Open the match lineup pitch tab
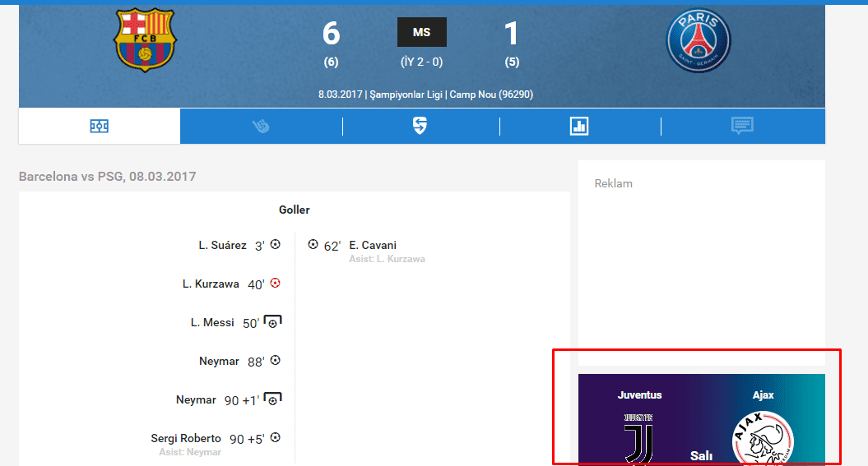This screenshot has width=868, height=466. point(99,126)
